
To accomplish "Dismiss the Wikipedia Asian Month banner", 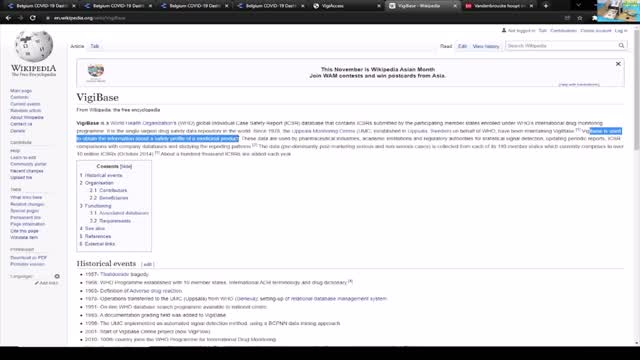I will click(x=618, y=64).
